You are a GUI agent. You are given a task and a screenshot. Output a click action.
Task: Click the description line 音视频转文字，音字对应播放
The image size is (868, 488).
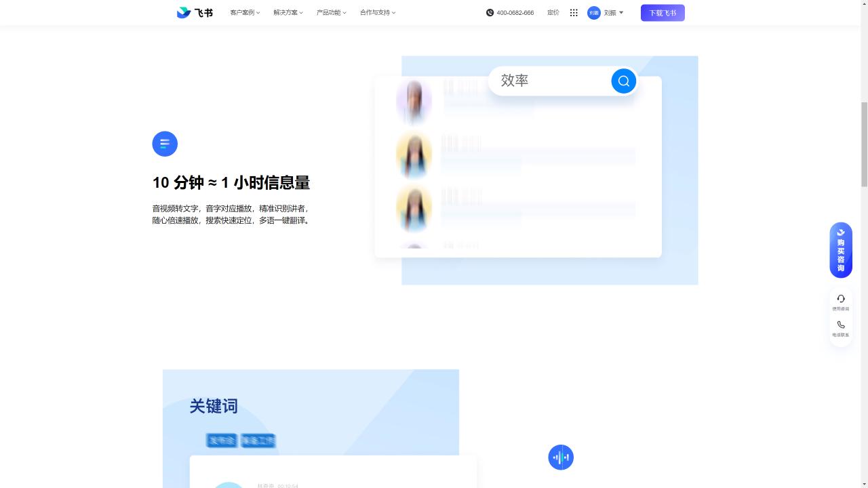click(x=230, y=209)
